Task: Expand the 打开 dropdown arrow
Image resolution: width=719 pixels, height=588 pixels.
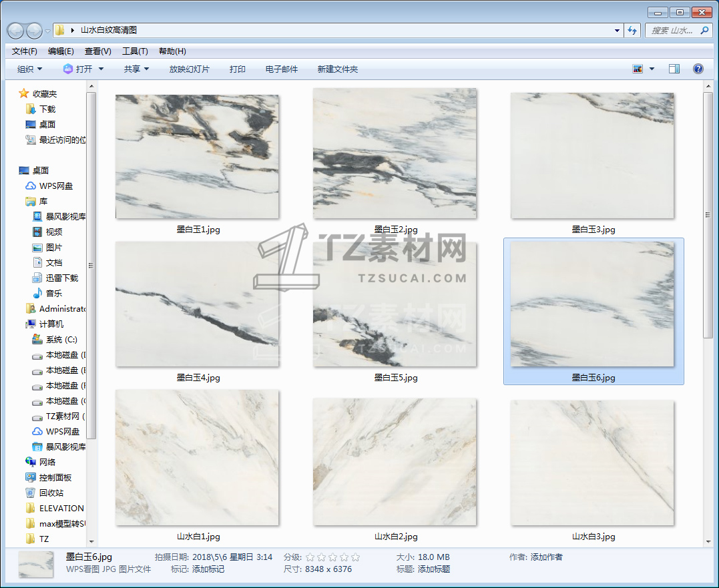Action: pos(101,69)
